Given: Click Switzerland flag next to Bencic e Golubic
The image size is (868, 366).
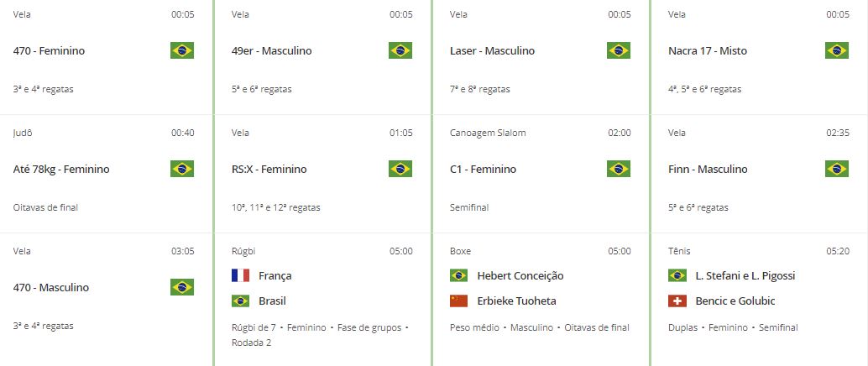Looking at the screenshot, I should pos(677,301).
